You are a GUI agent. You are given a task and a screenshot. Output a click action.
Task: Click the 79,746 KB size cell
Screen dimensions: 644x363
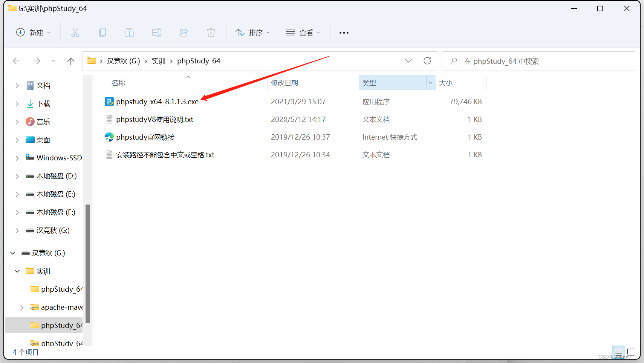[x=465, y=102]
